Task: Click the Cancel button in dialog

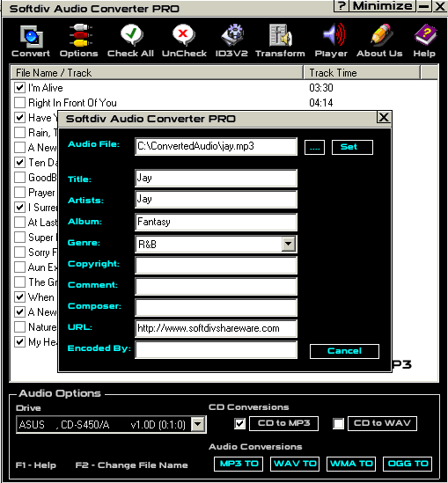Action: [x=344, y=351]
